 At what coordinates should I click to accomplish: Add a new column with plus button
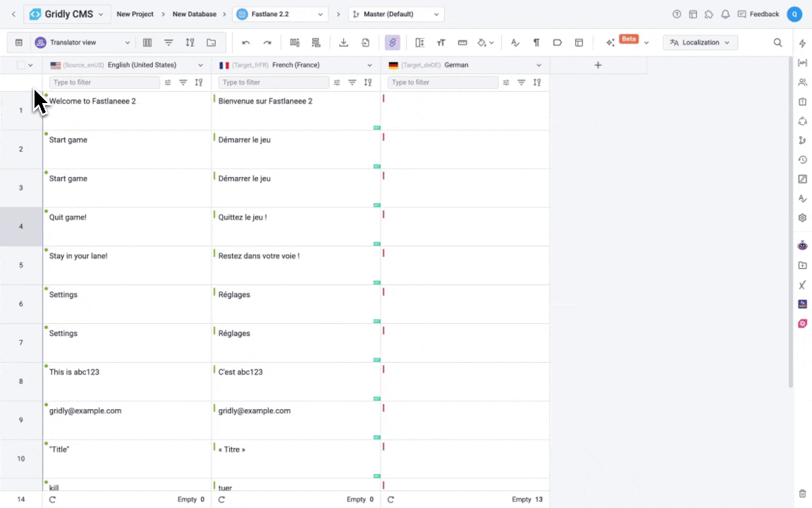(x=598, y=65)
